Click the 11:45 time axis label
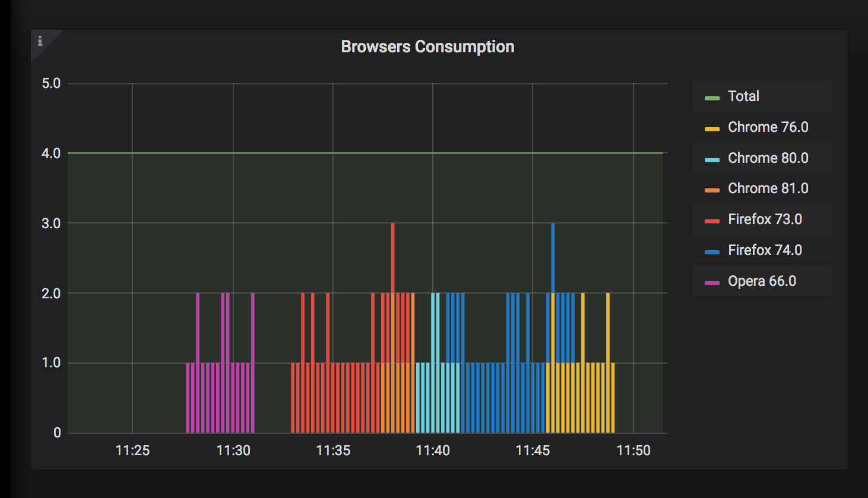This screenshot has height=498, width=868. click(533, 450)
